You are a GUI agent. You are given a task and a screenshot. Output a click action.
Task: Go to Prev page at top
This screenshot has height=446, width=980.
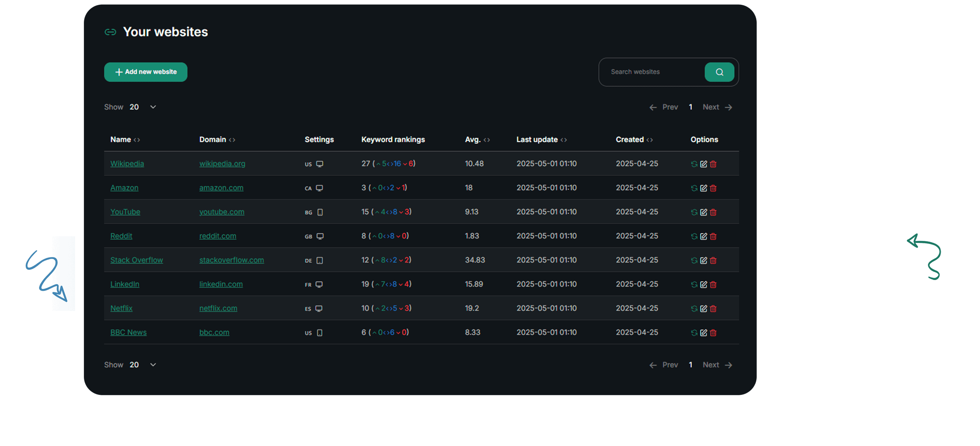pyautogui.click(x=664, y=107)
